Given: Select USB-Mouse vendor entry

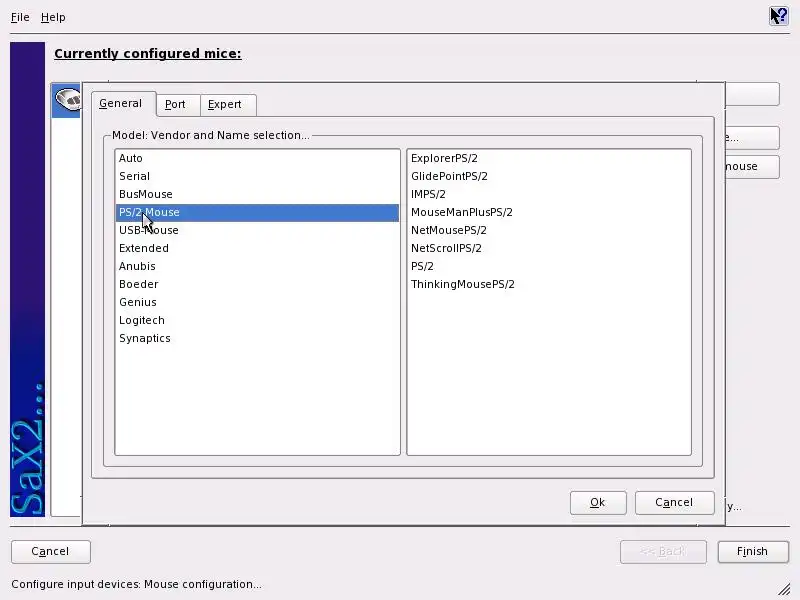Looking at the screenshot, I should click(257, 230).
